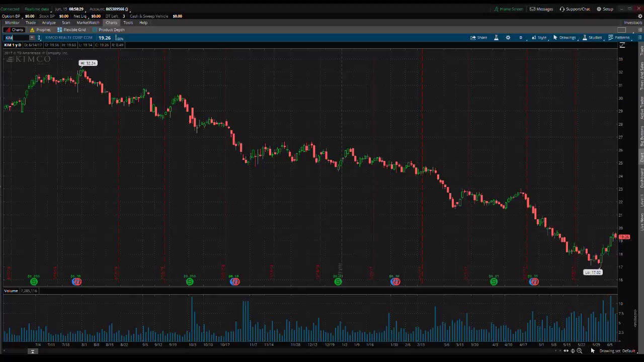This screenshot has height=362, width=644.
Task: Click the earnings marker near 4/17
Action: 534,282
